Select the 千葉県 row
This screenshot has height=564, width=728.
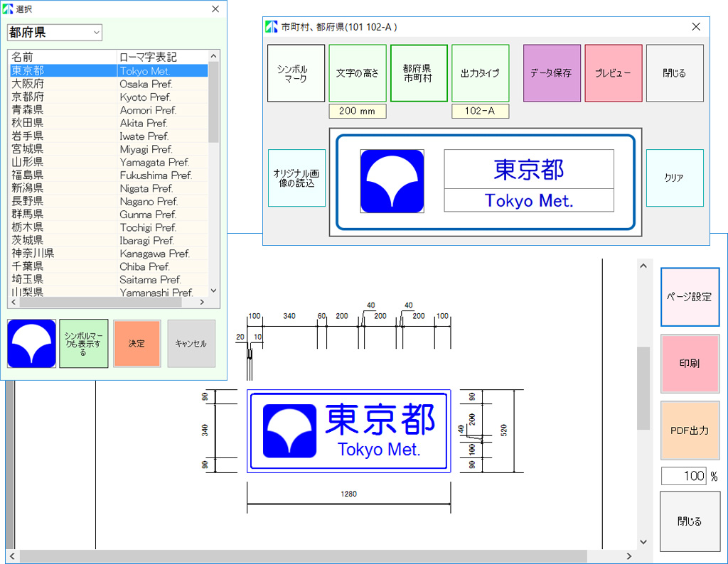click(x=109, y=266)
